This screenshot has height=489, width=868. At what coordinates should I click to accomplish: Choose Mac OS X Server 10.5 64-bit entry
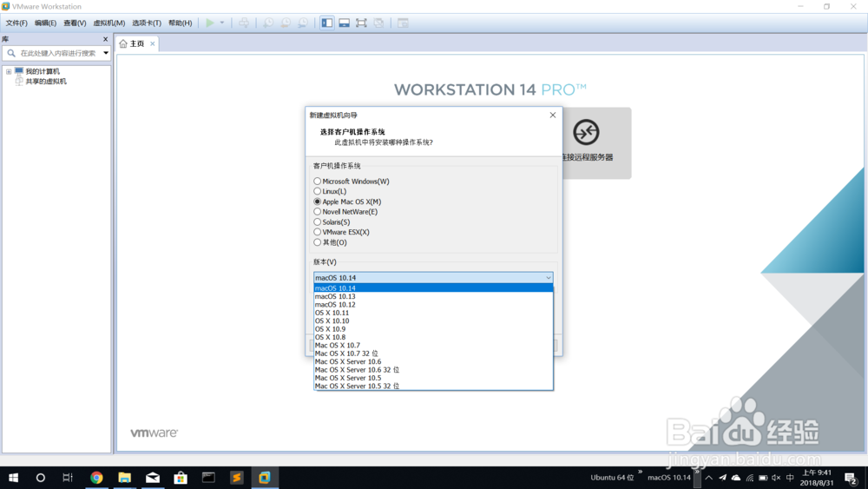coord(433,378)
